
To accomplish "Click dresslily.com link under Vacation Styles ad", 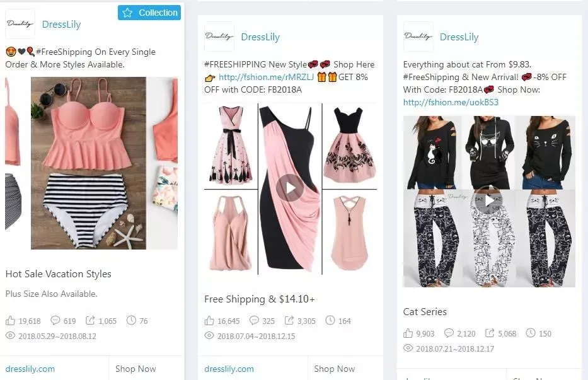I will pyautogui.click(x=30, y=369).
